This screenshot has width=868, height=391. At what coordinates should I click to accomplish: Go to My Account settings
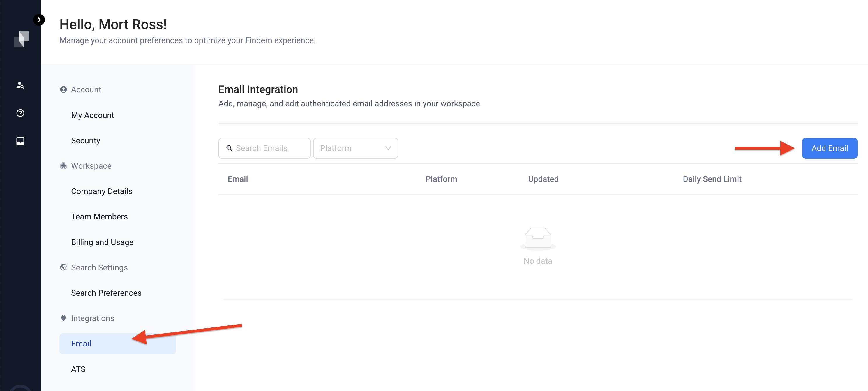coord(92,115)
